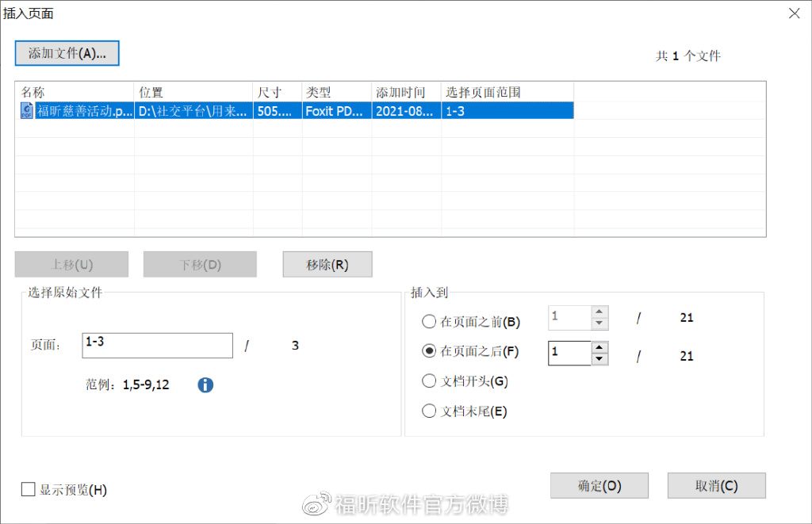The image size is (812, 524).
Task: Select the 在页面之前(B) option
Action: coord(428,322)
